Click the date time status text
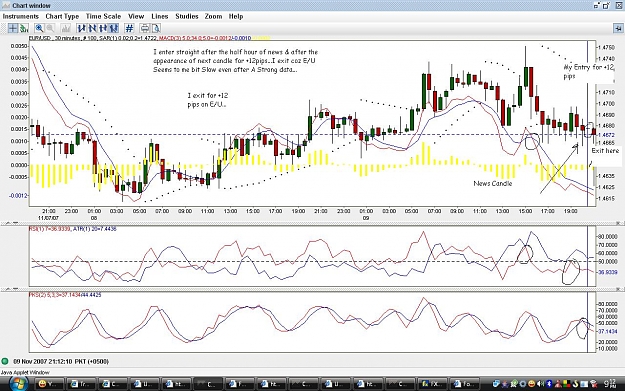Image resolution: width=625 pixels, height=391 pixels. 61,362
